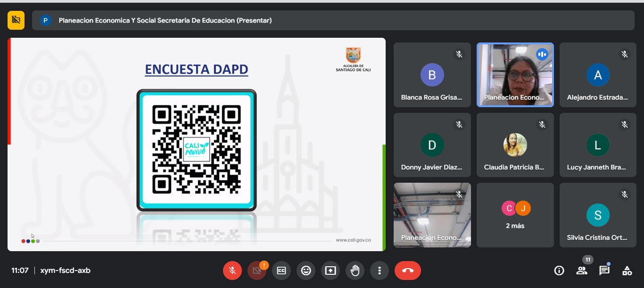Open the emoji reactions button
This screenshot has width=644, height=288.
[306, 271]
